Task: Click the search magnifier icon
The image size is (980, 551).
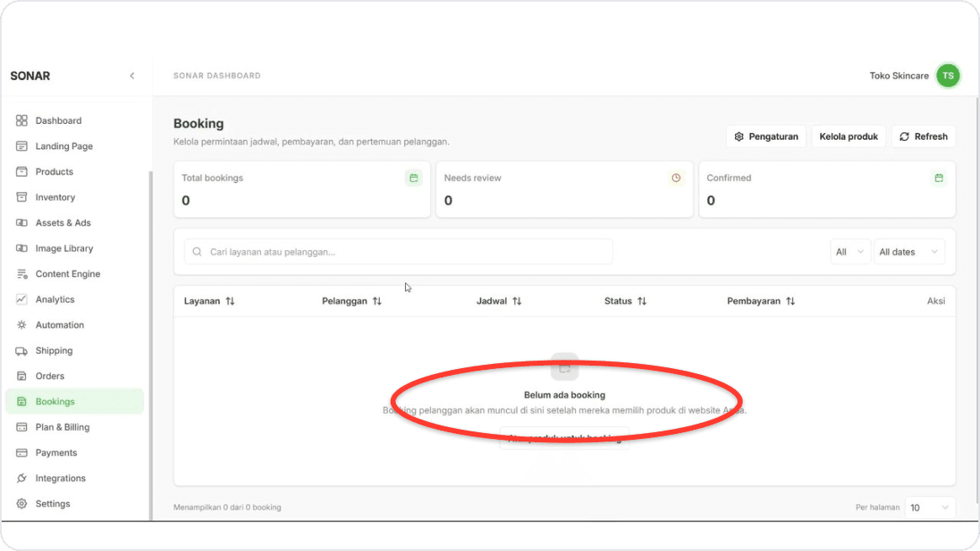Action: click(197, 251)
